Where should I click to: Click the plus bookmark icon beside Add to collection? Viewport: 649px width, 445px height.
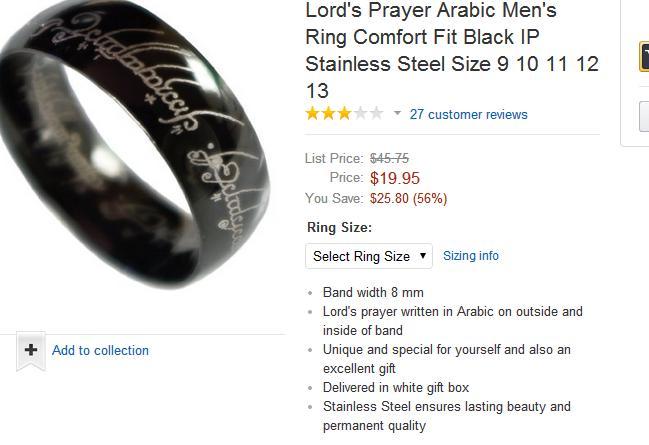(x=31, y=351)
